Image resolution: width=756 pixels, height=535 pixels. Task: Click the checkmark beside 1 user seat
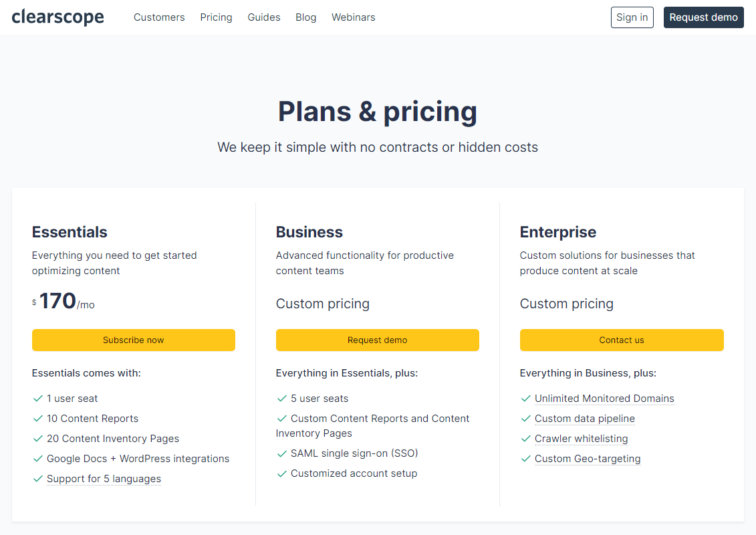coord(38,399)
